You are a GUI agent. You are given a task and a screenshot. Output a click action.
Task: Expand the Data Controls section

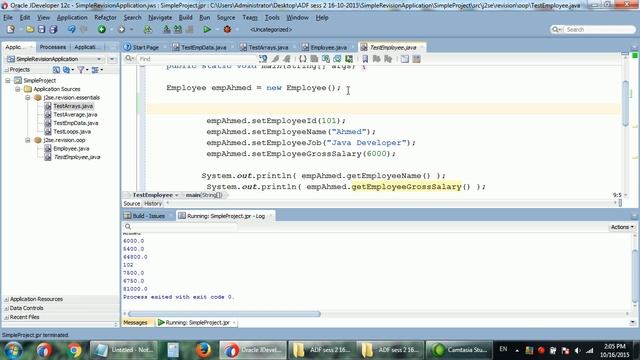(x=7, y=308)
